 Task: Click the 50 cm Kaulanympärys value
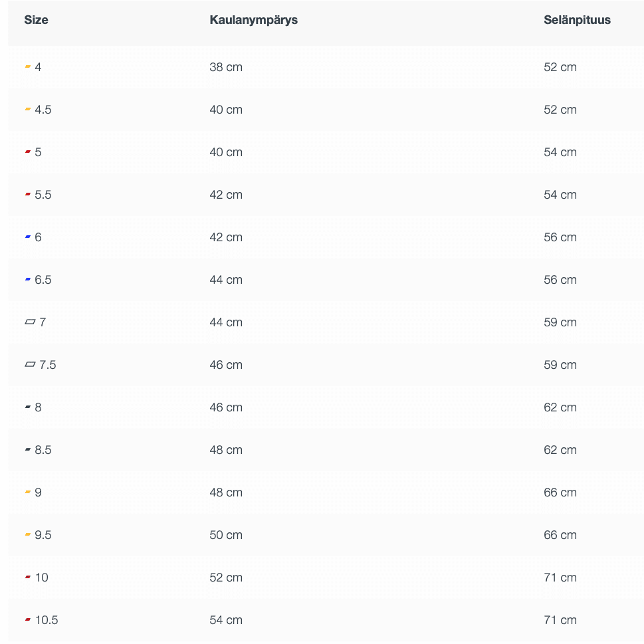226,535
